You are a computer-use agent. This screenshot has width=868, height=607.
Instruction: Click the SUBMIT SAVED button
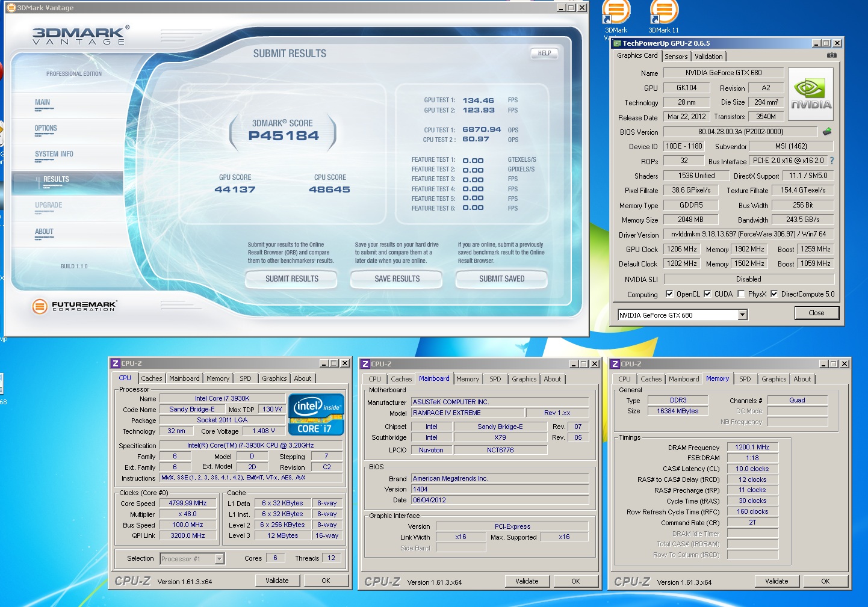pos(502,279)
